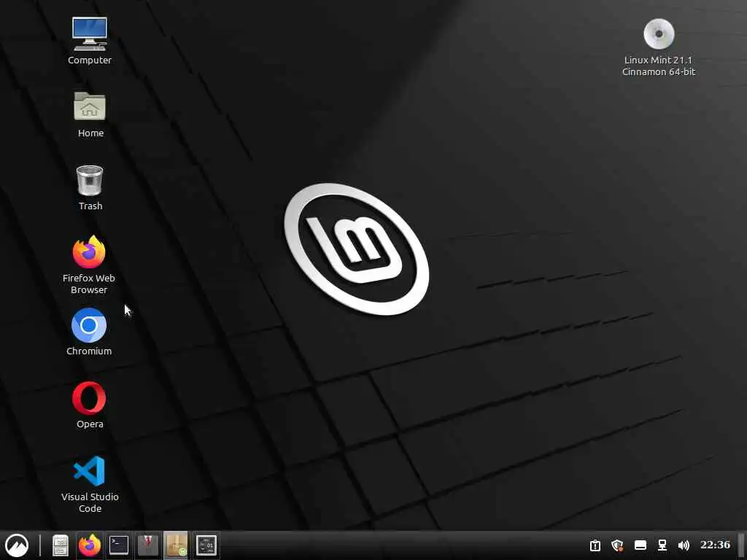Open the Terminal launcher in panel
The image size is (747, 560).
[119, 545]
